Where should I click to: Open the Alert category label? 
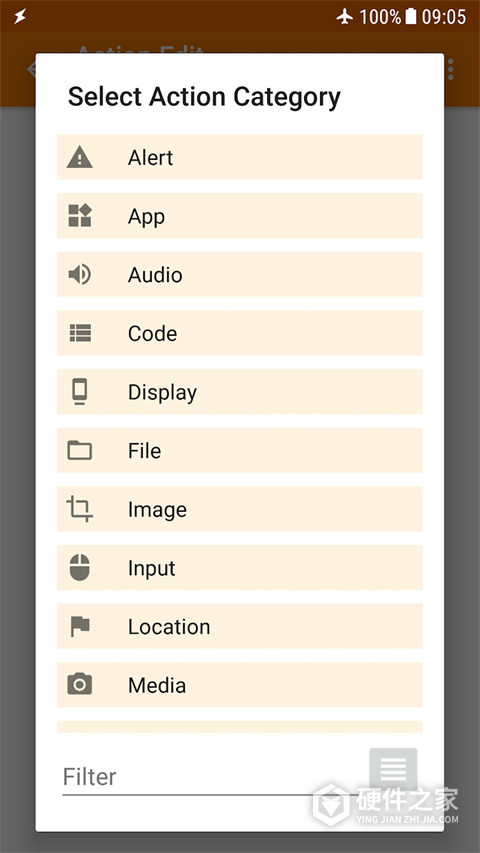(x=150, y=157)
